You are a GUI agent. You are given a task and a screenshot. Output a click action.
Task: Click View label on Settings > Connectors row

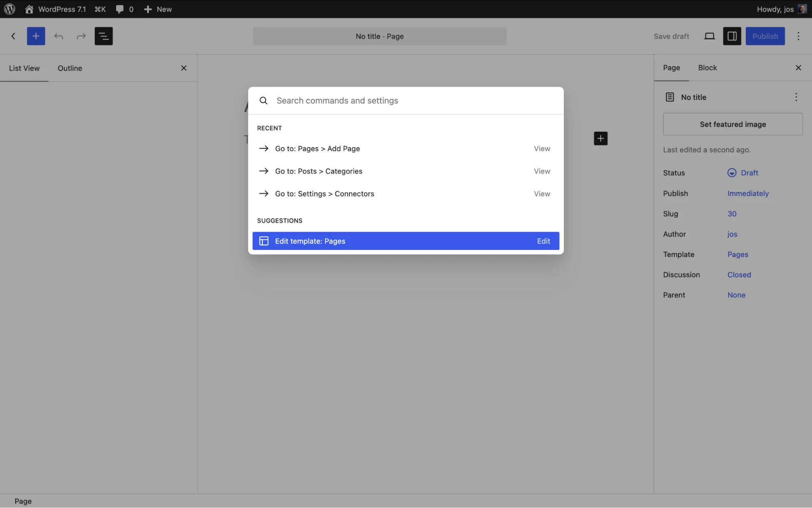click(x=542, y=194)
